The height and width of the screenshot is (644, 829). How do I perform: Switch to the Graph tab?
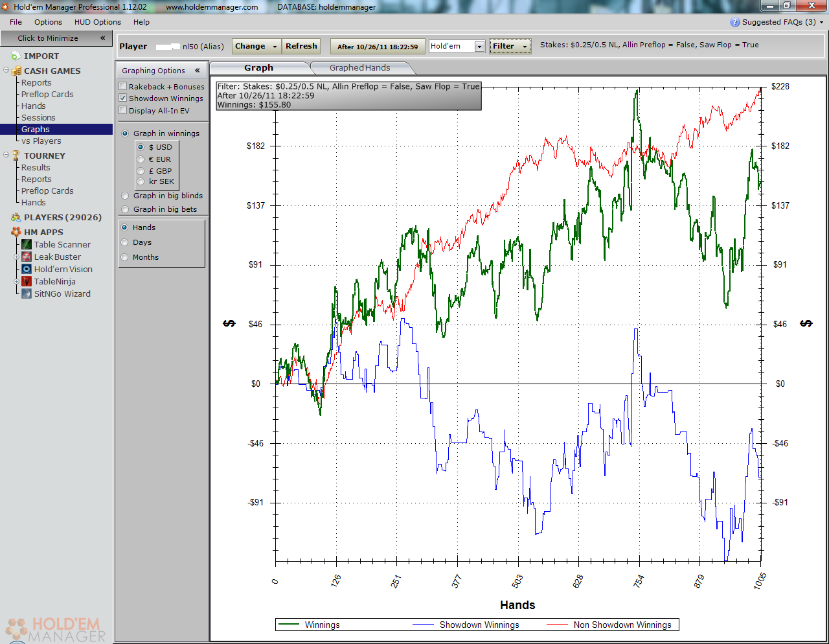point(259,67)
